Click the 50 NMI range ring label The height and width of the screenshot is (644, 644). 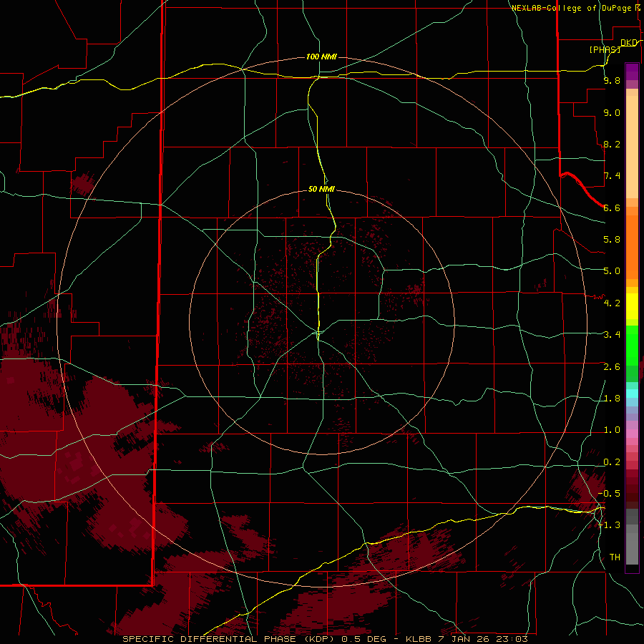point(321,189)
